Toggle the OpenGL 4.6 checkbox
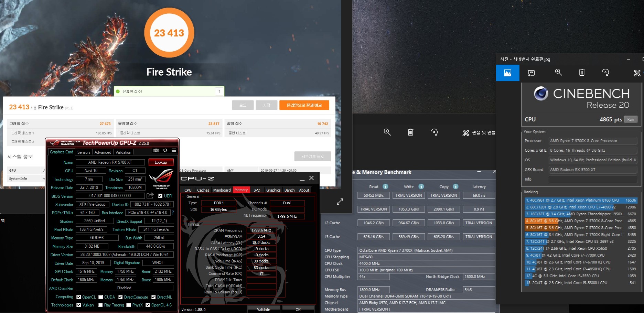The height and width of the screenshot is (313, 644). [148, 305]
